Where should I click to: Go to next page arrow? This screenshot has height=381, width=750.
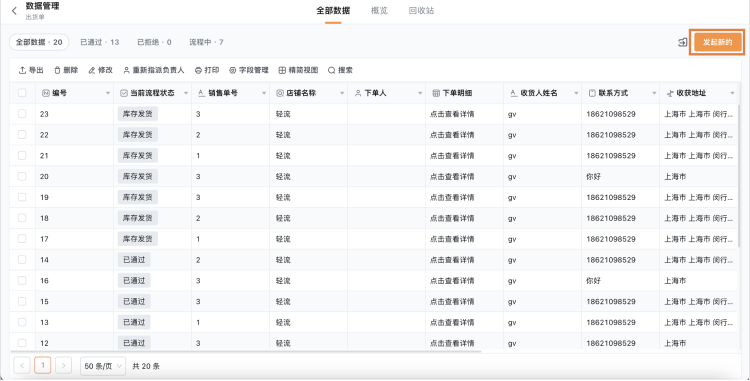(63, 366)
